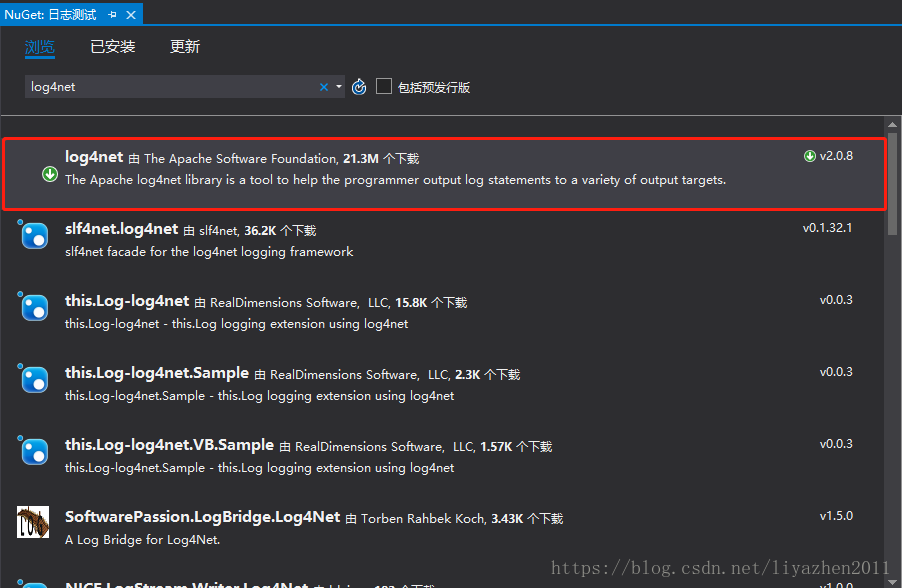Image resolution: width=902 pixels, height=588 pixels.
Task: Select the SoftwarePassion.LogBridge.Log4Net package icon
Action: (x=33, y=522)
